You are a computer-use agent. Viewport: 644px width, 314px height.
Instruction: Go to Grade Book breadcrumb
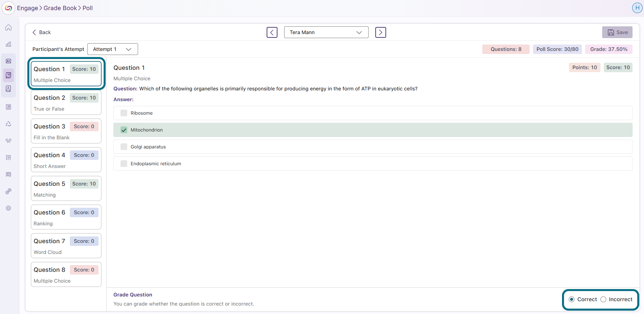[x=60, y=8]
